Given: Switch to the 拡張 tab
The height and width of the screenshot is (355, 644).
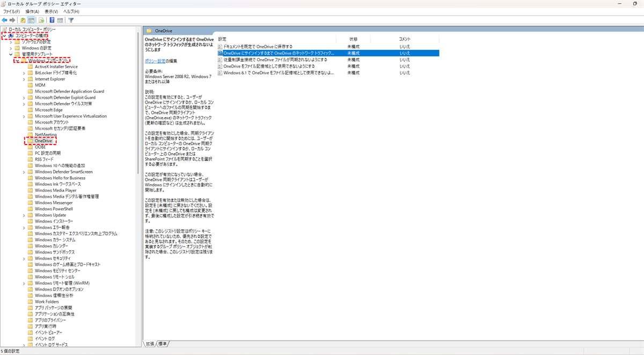Looking at the screenshot, I should pyautogui.click(x=150, y=344).
